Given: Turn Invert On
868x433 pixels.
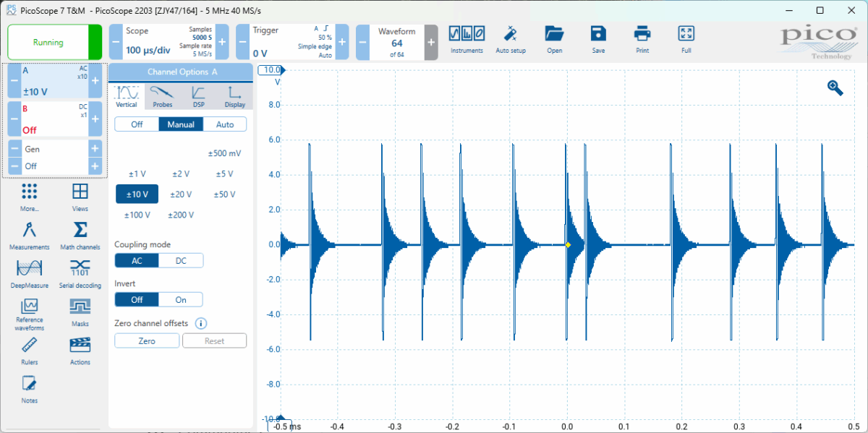Looking at the screenshot, I should pos(181,299).
